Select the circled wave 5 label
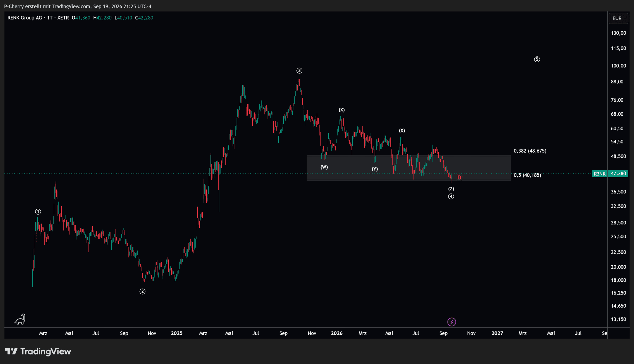Image resolution: width=634 pixels, height=364 pixels. pos(537,59)
